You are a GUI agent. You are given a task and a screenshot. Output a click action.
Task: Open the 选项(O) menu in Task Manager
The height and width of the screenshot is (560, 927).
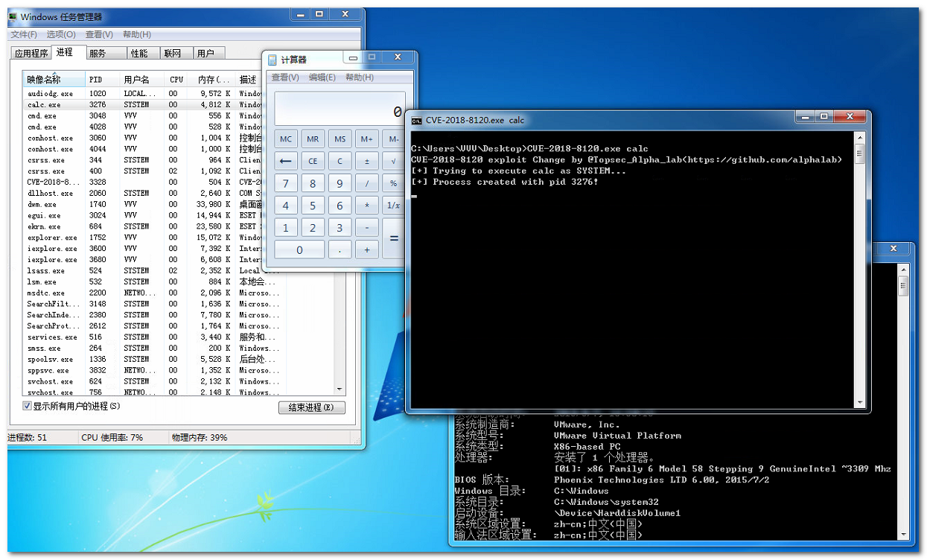[61, 34]
